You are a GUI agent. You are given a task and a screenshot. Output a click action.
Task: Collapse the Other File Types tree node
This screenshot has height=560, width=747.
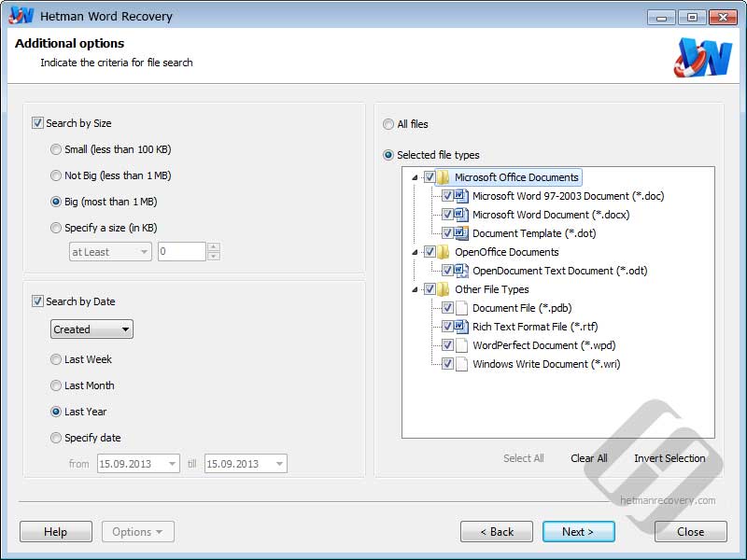pos(415,289)
